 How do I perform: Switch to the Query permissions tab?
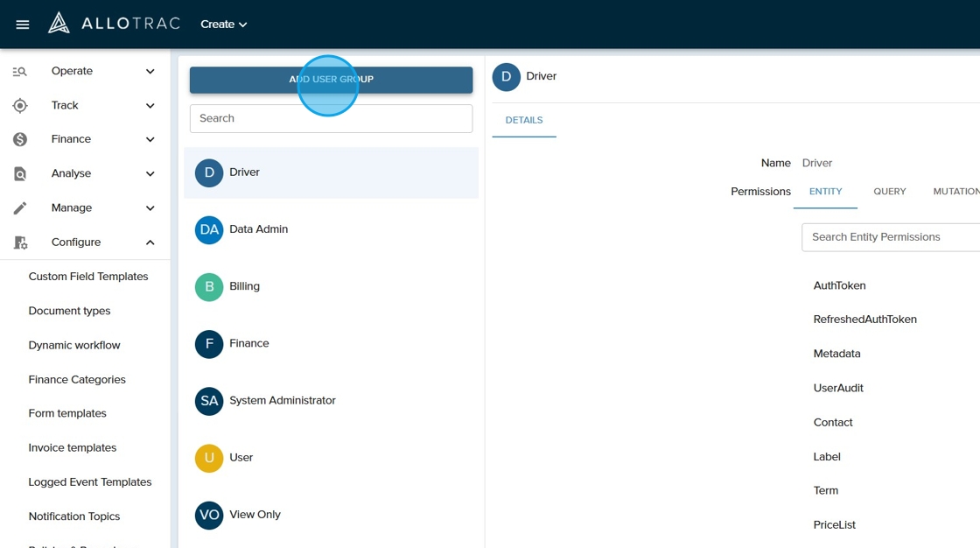pyautogui.click(x=889, y=192)
